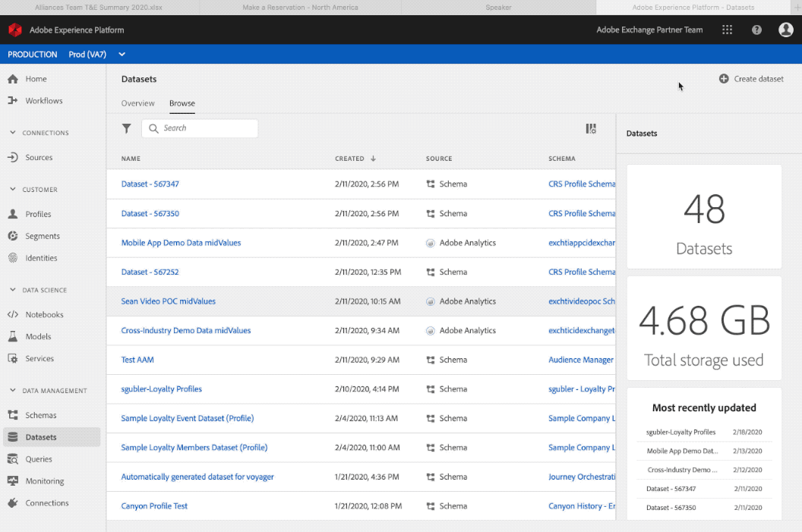The height and width of the screenshot is (532, 802).
Task: Click the Help question mark icon
Action: point(756,30)
